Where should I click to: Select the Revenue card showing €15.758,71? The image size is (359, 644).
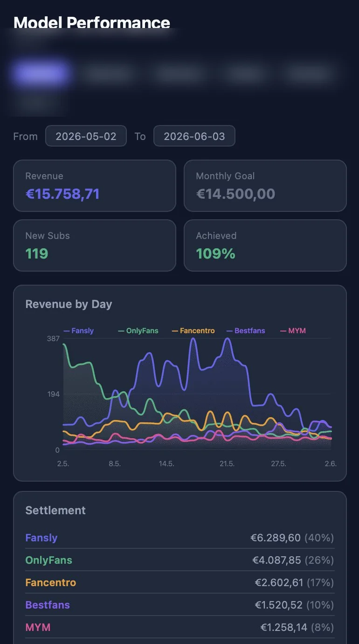[x=95, y=186]
